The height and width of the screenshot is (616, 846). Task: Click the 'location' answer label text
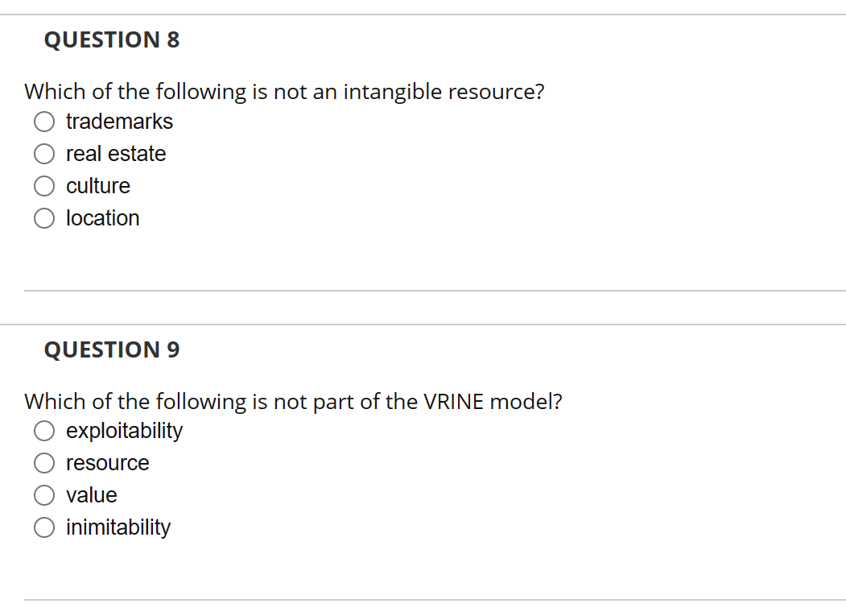click(x=102, y=218)
